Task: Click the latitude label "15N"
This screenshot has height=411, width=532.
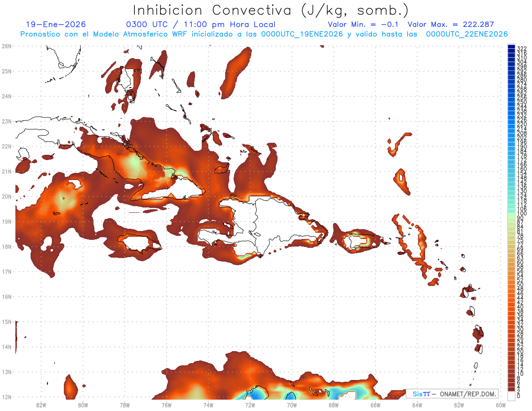Action: 6,321
